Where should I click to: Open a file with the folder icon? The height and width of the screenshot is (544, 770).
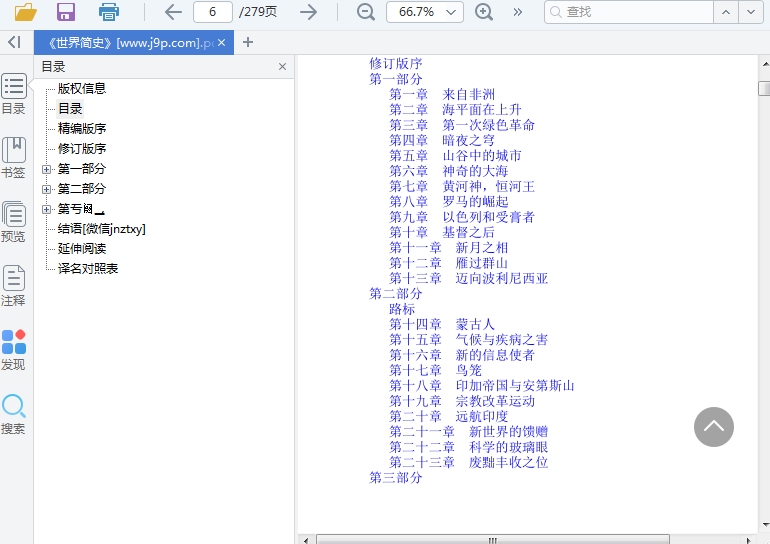coord(26,12)
